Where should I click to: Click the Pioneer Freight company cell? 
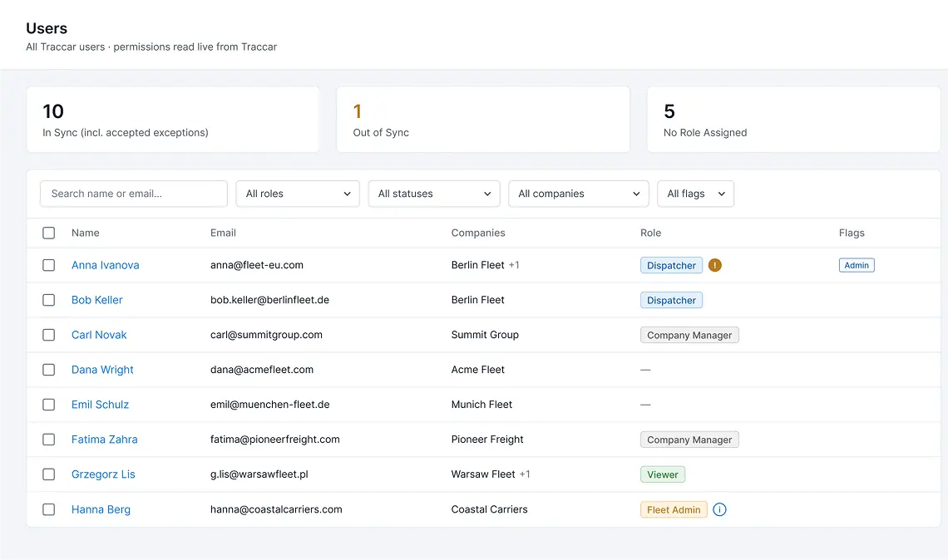coord(487,440)
